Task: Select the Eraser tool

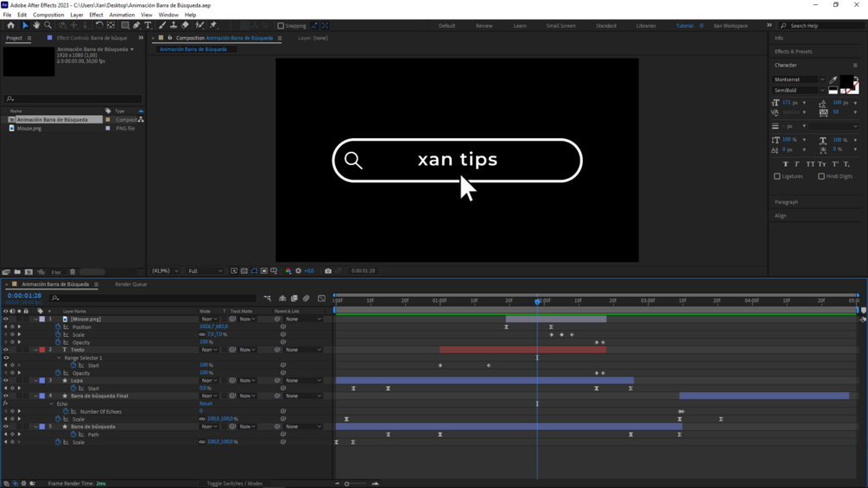Action: pos(185,25)
